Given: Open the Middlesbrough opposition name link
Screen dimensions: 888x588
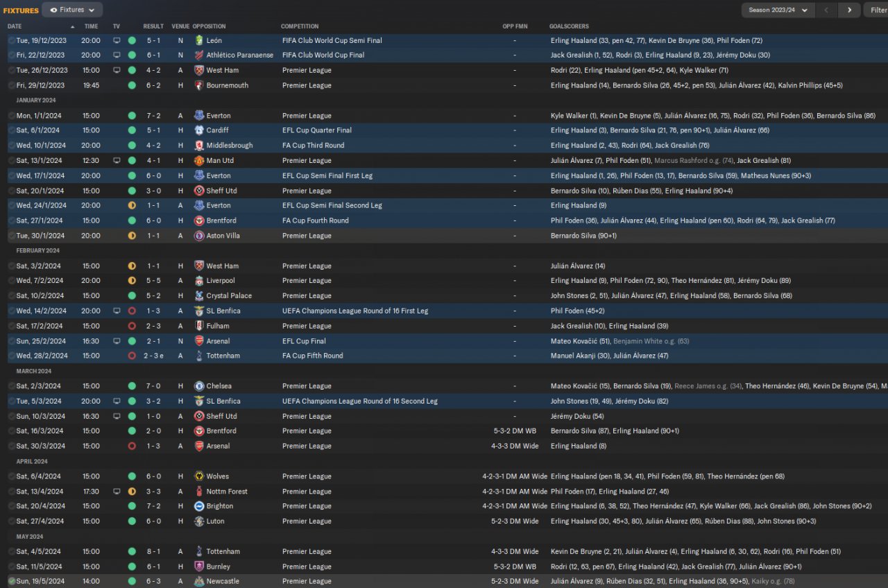Looking at the screenshot, I should point(230,146).
